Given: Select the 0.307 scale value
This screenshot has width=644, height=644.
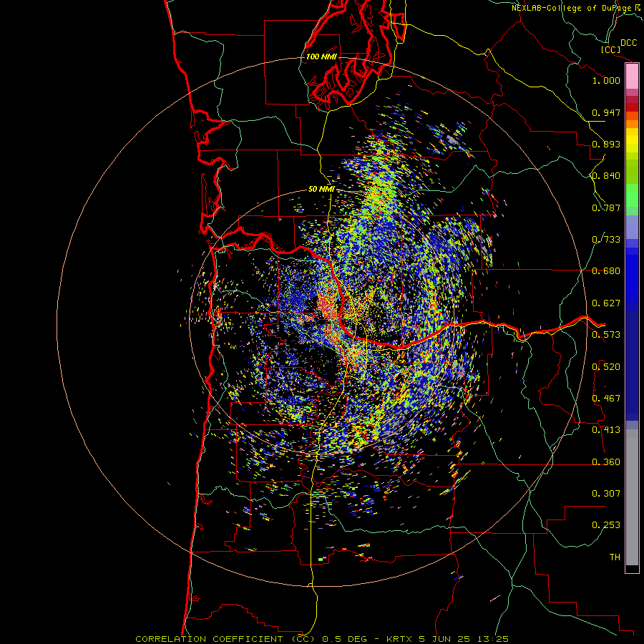Looking at the screenshot, I should (x=606, y=494).
